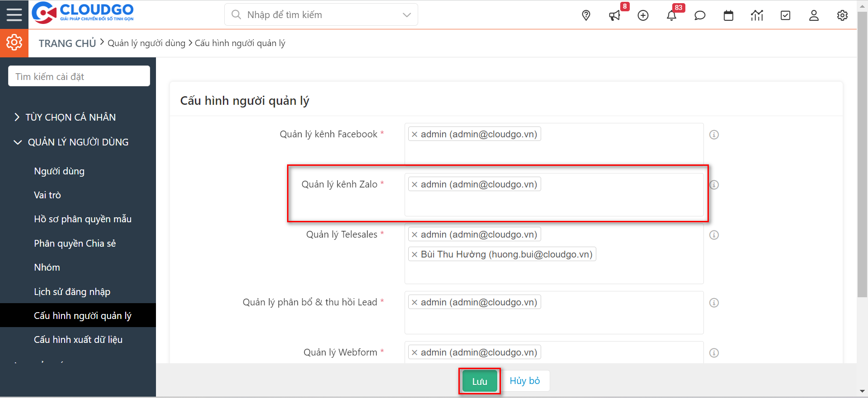Click the Tìm kiếm cài đặt search field
868x398 pixels.
[x=79, y=76]
